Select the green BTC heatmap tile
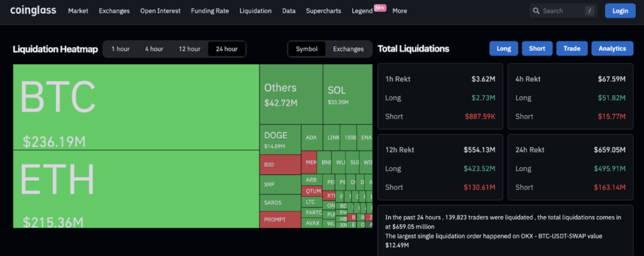 pyautogui.click(x=135, y=107)
